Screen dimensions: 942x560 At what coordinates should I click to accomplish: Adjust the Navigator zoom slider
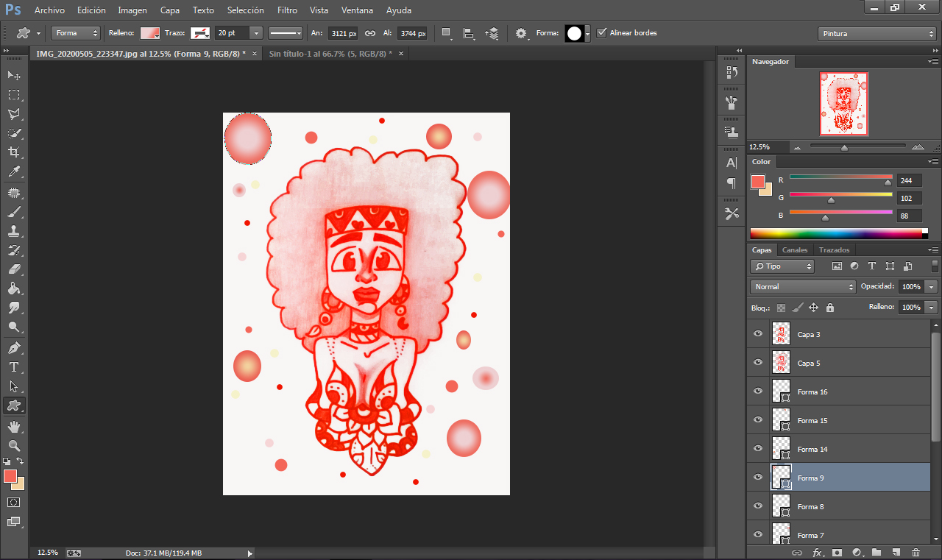(x=844, y=147)
